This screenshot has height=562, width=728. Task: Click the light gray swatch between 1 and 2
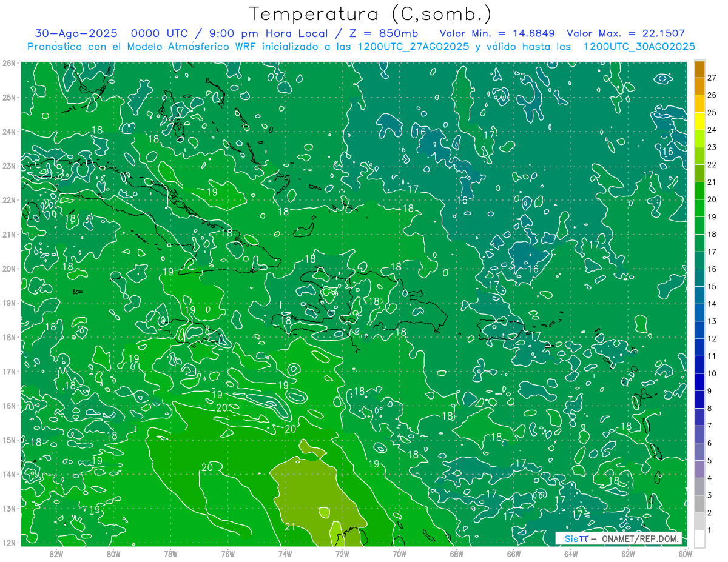click(x=699, y=521)
